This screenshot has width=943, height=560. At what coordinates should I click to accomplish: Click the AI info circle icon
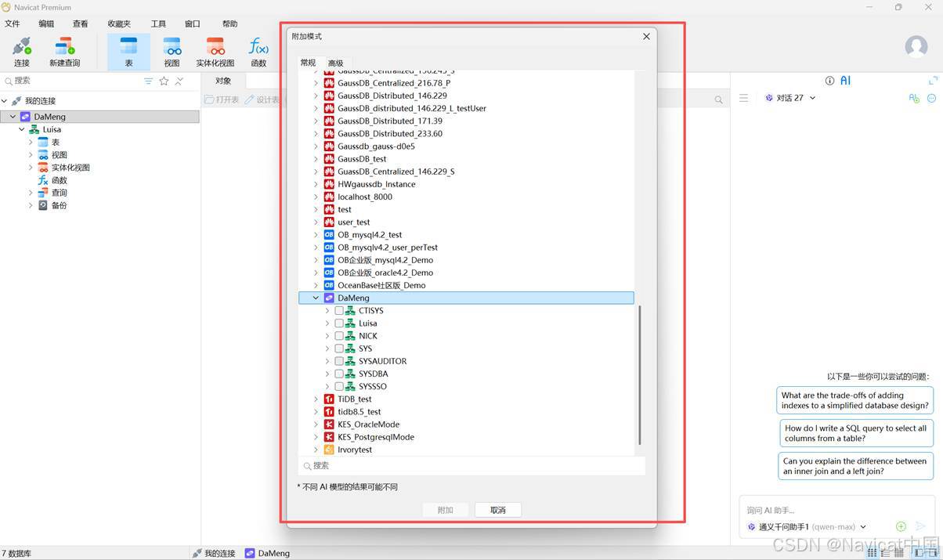pos(829,81)
